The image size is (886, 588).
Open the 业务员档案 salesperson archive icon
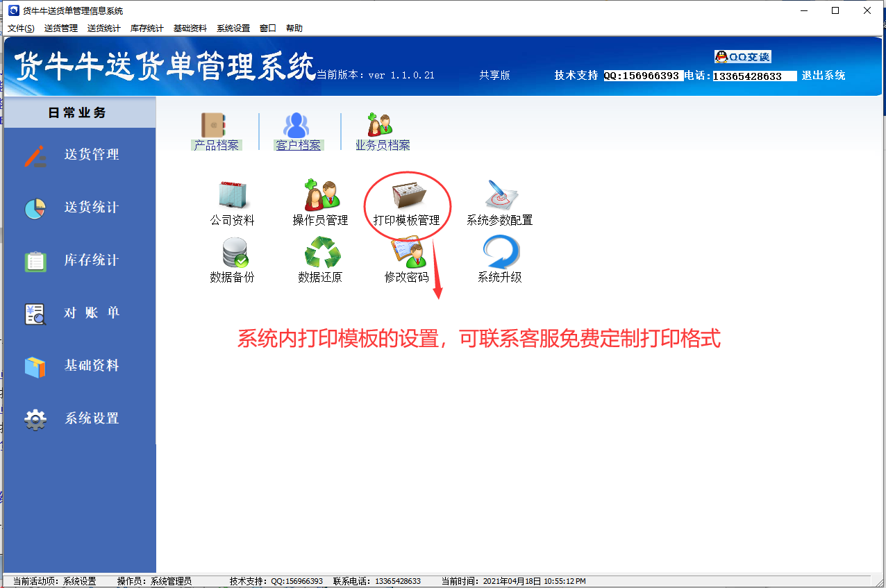click(x=380, y=125)
